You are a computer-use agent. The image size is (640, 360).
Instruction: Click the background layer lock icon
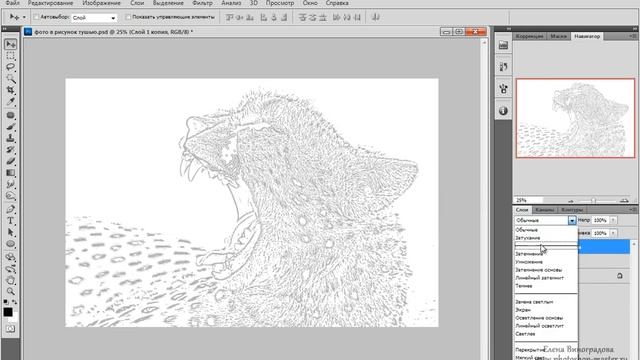click(620, 276)
